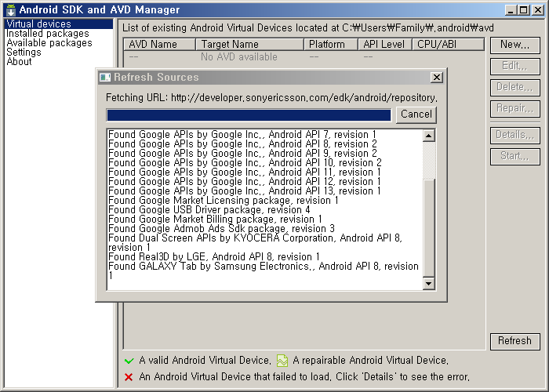This screenshot has height=392, width=549.
Task: Click the log line 'Android API 13, revision 1'
Action: [x=245, y=191]
